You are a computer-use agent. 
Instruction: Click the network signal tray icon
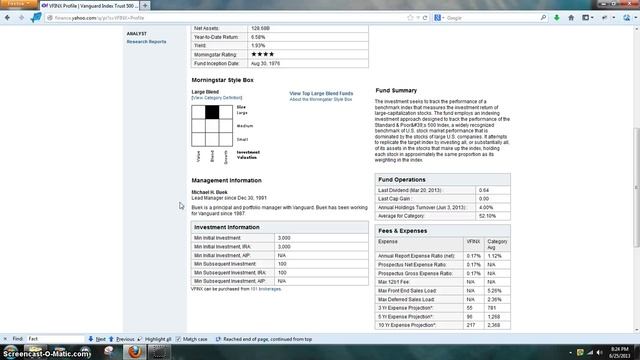click(x=590, y=352)
